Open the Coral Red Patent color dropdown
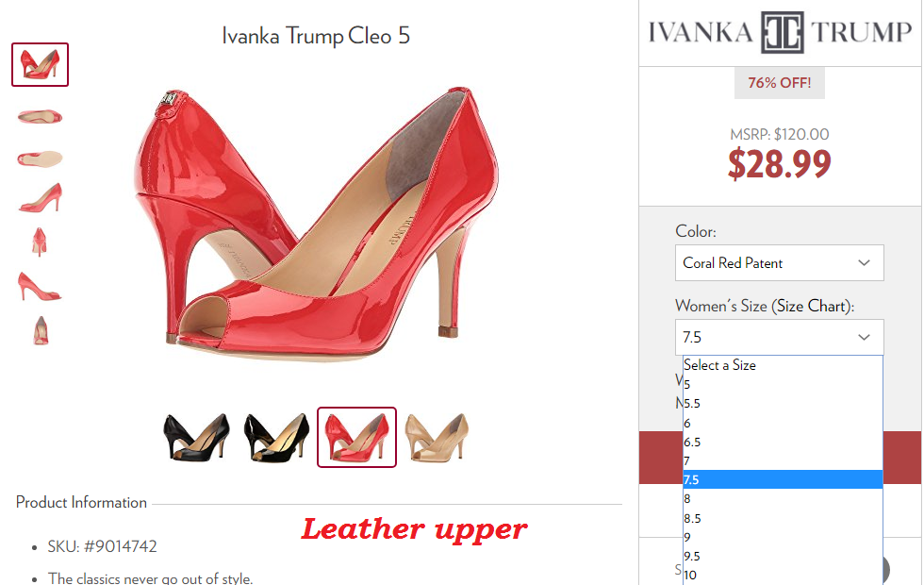This screenshot has width=924, height=585. [x=779, y=263]
